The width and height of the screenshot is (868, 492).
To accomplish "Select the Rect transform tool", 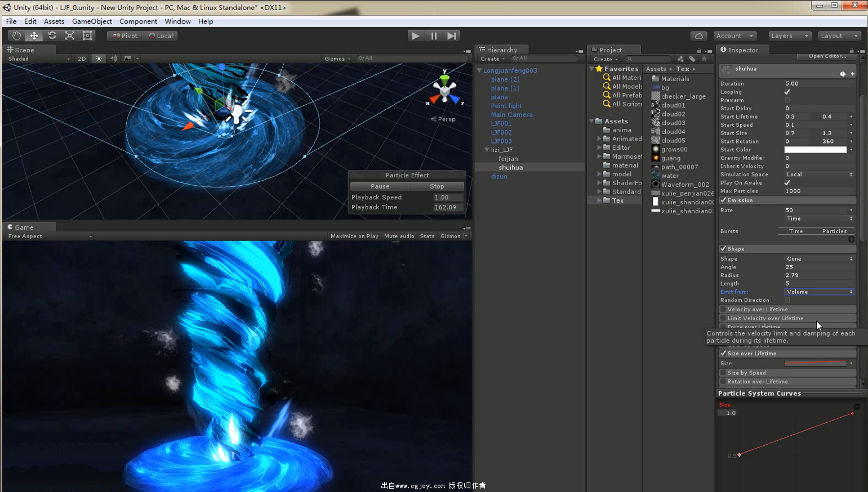I will point(87,35).
